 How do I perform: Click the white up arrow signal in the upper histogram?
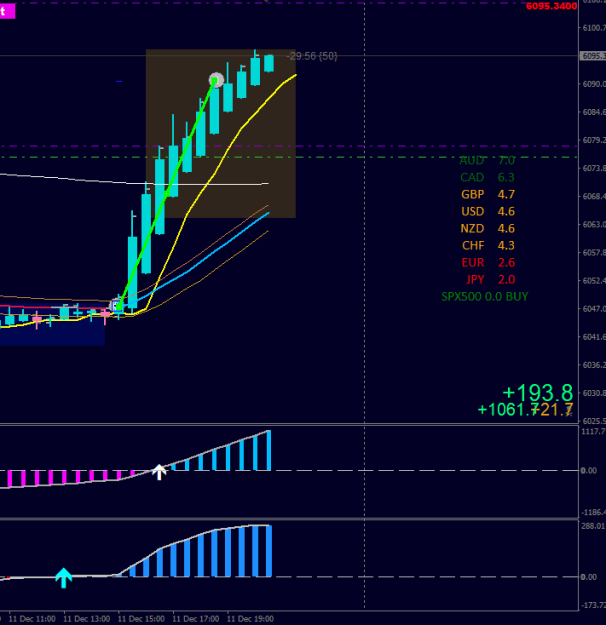[159, 472]
